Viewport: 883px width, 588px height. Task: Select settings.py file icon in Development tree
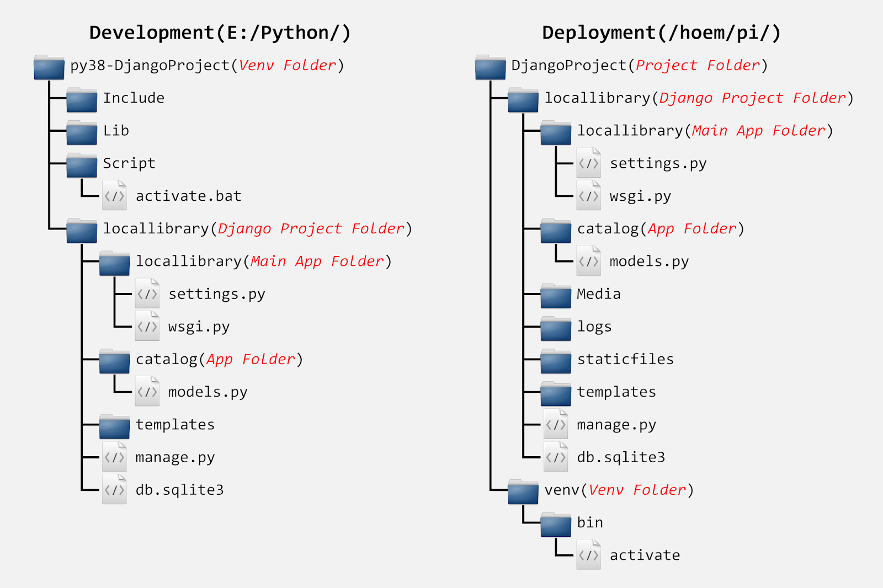point(147,293)
